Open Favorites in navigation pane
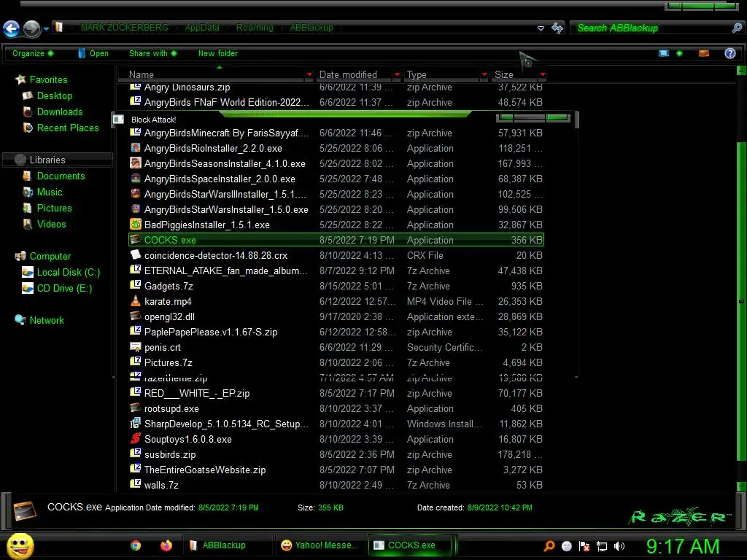 [42, 79]
